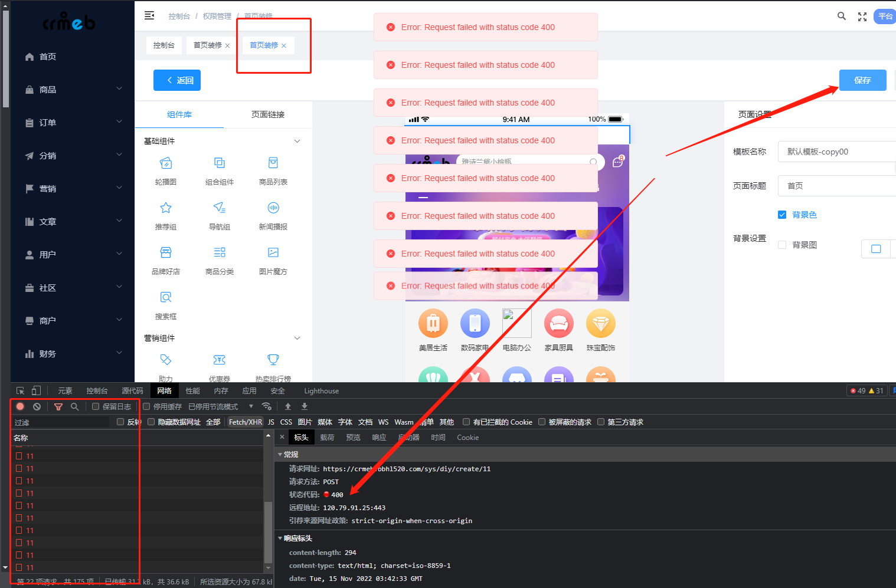Collapse the 营销组件 section chevron
Image resolution: width=896 pixels, height=588 pixels.
[x=297, y=338]
